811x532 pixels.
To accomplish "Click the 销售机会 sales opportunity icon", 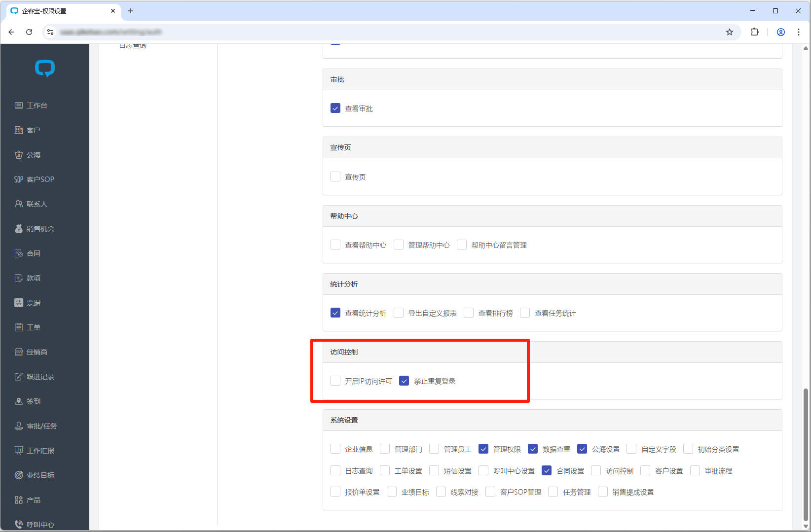I will [x=19, y=229].
